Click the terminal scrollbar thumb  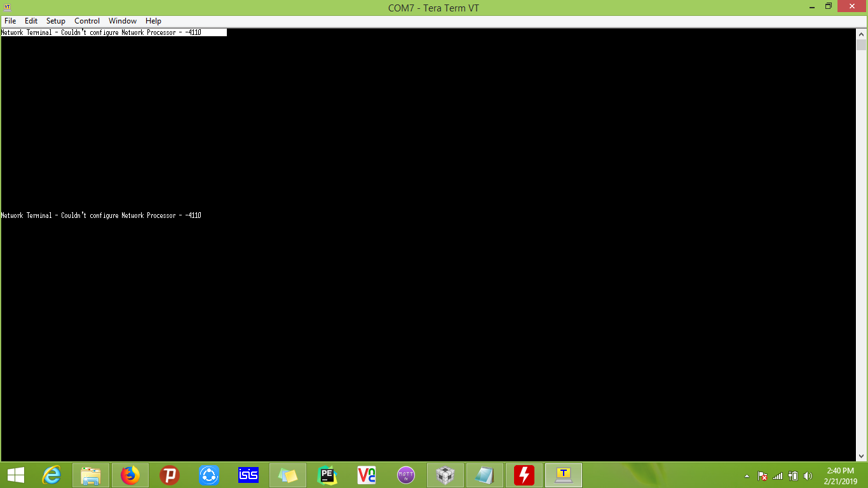tap(862, 45)
